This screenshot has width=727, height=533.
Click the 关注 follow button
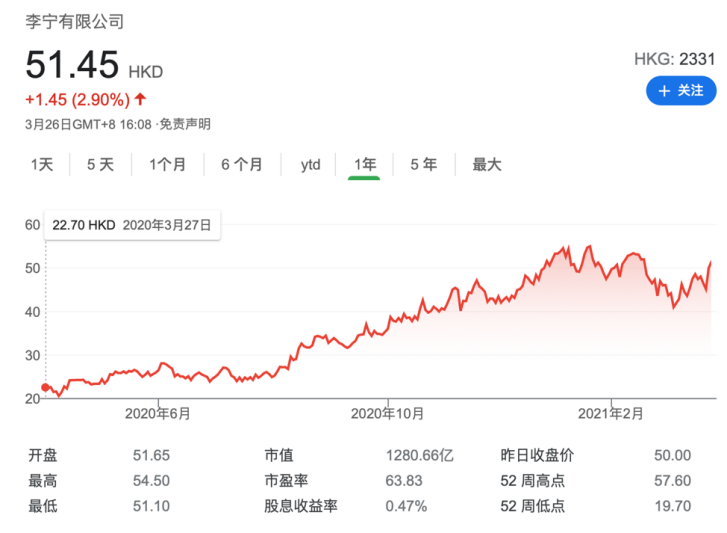click(x=681, y=91)
